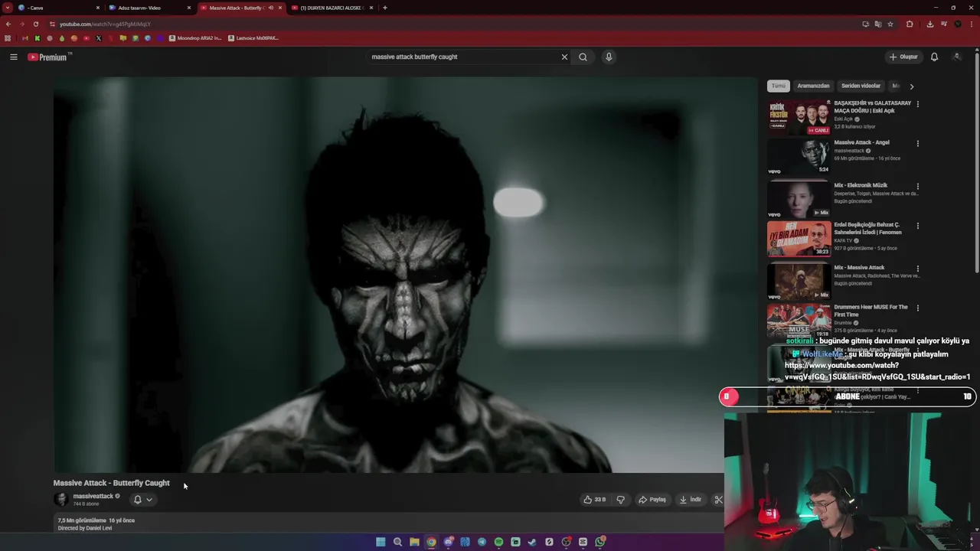Open the account avatar menu

[x=957, y=57]
